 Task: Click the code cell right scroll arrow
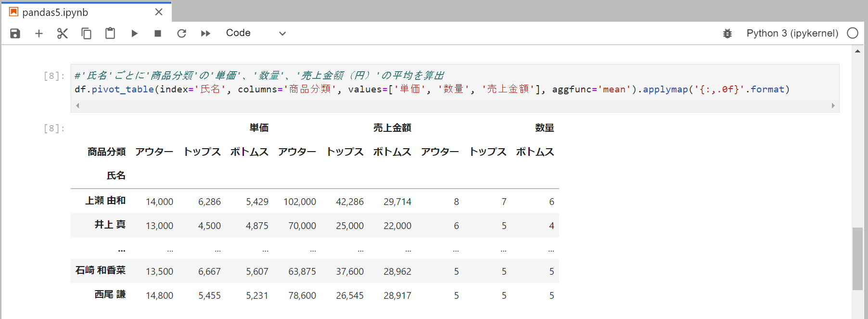pyautogui.click(x=833, y=106)
